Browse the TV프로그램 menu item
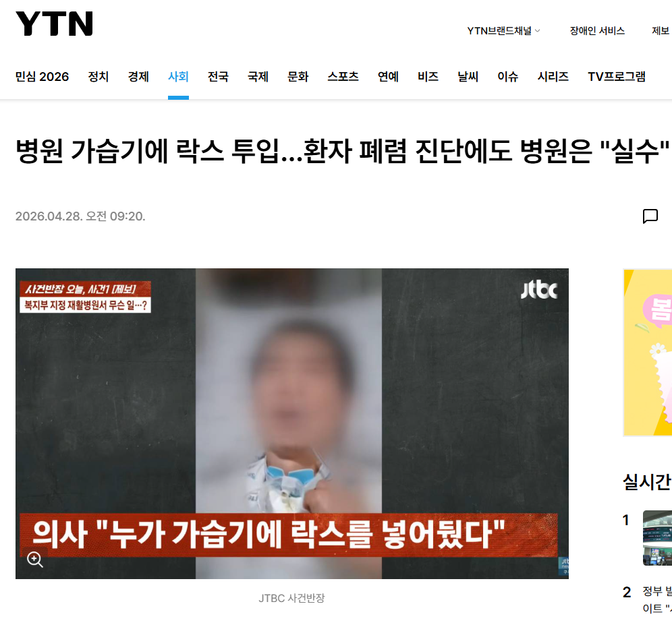 616,76
